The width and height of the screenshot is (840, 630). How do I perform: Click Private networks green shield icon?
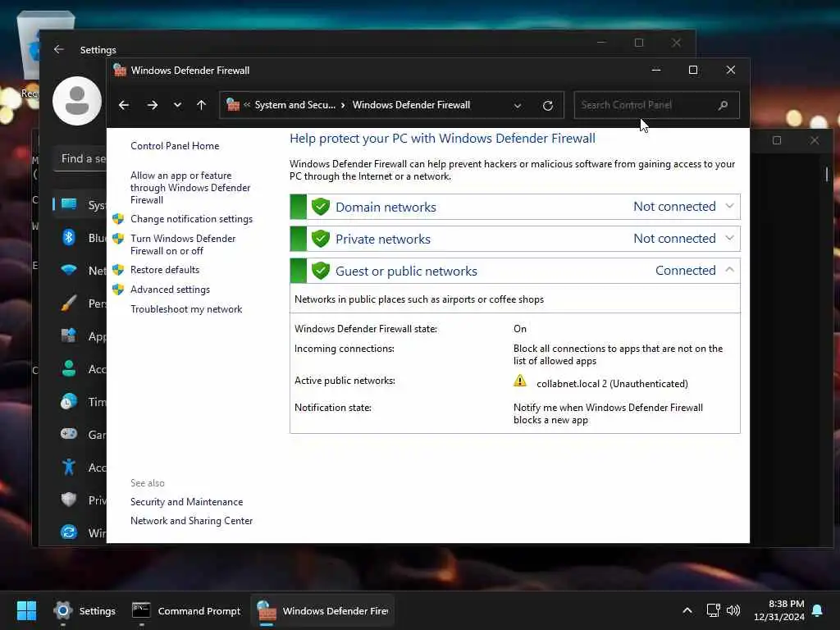(x=321, y=239)
